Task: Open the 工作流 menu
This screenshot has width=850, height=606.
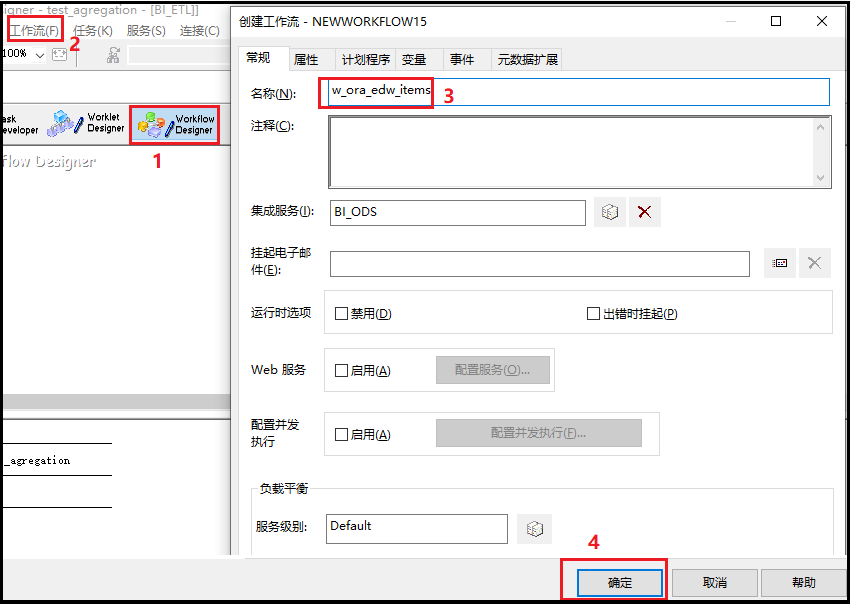Action: point(33,30)
